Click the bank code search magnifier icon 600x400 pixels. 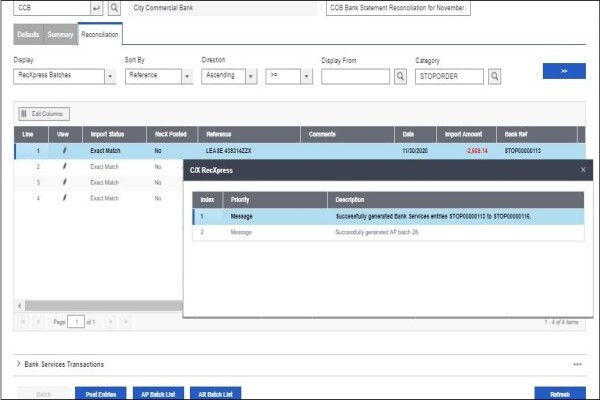(x=114, y=8)
